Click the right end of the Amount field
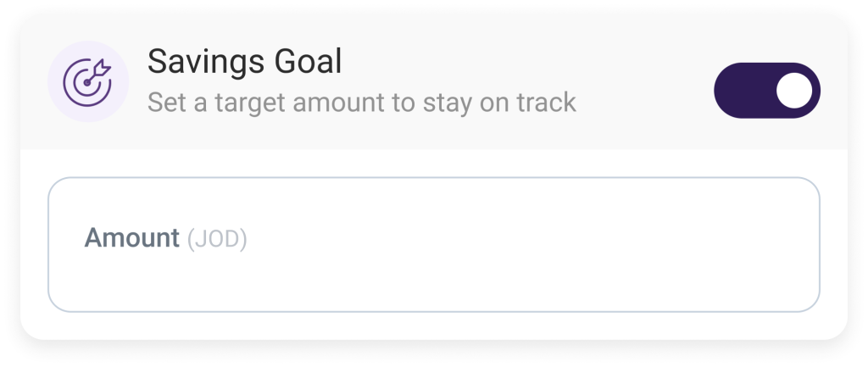 (788, 244)
